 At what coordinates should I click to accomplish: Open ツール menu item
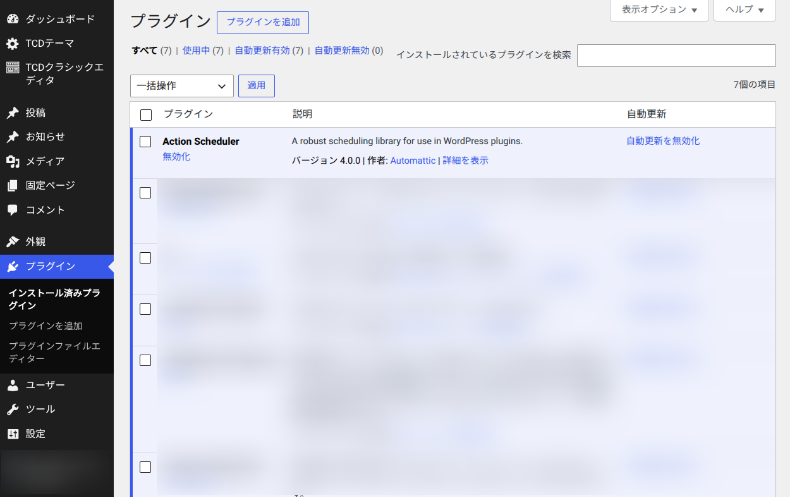(x=57, y=409)
